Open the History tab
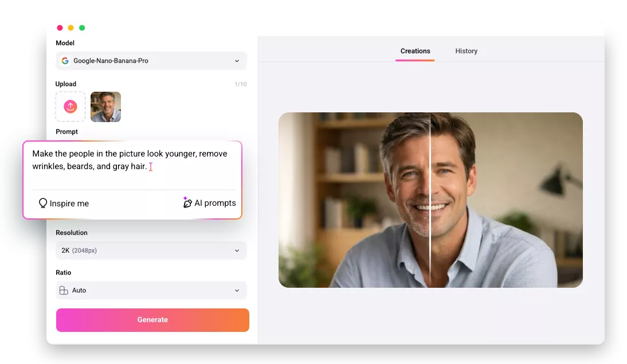This screenshot has height=364, width=627. 466,51
